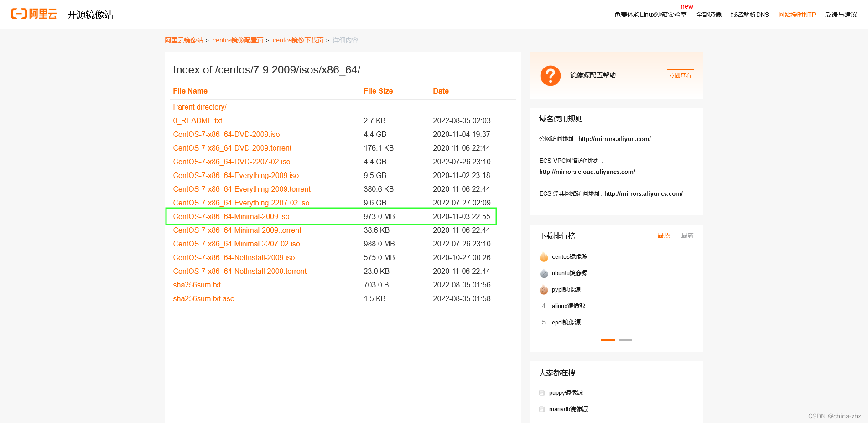
Task: Select the second gray carousel indicator
Action: pyautogui.click(x=625, y=339)
